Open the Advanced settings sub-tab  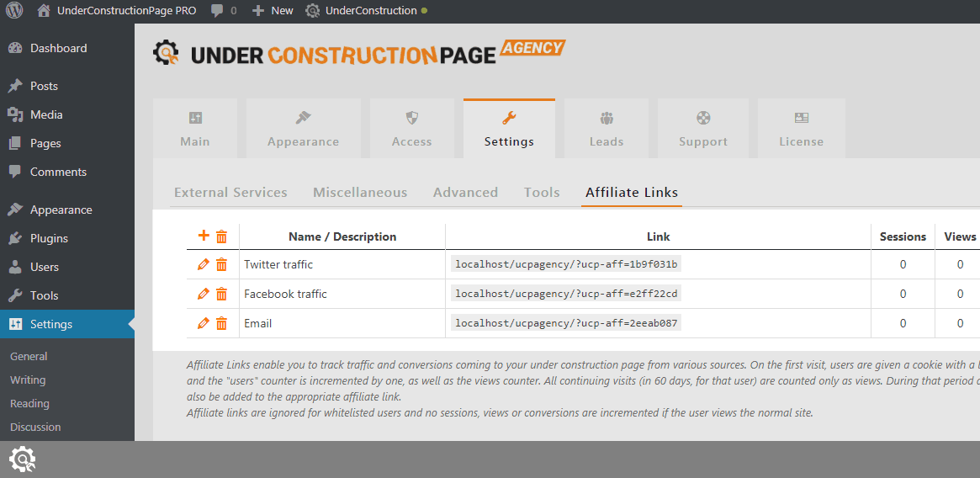[x=465, y=193]
